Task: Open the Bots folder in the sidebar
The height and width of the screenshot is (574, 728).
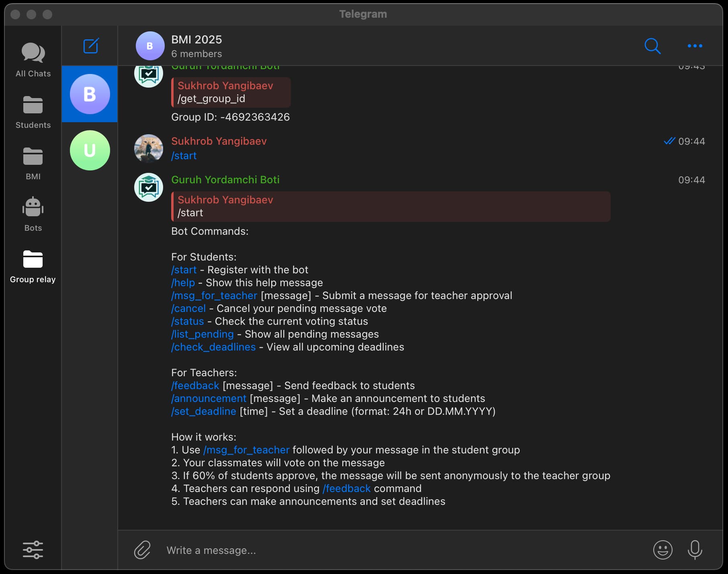Action: [33, 215]
